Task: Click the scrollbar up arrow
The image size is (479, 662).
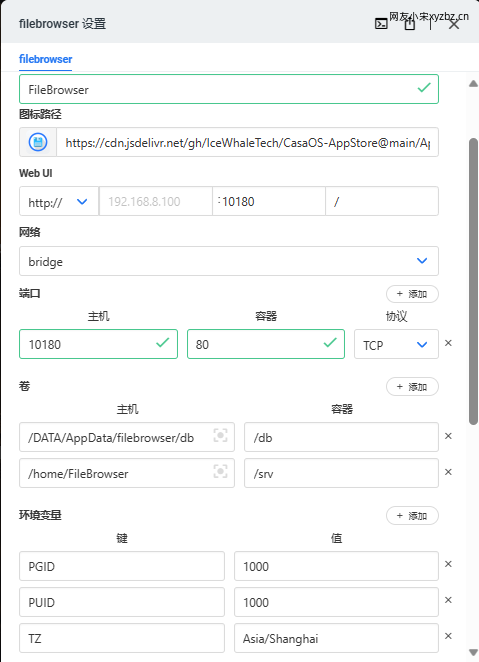Action: click(x=474, y=84)
